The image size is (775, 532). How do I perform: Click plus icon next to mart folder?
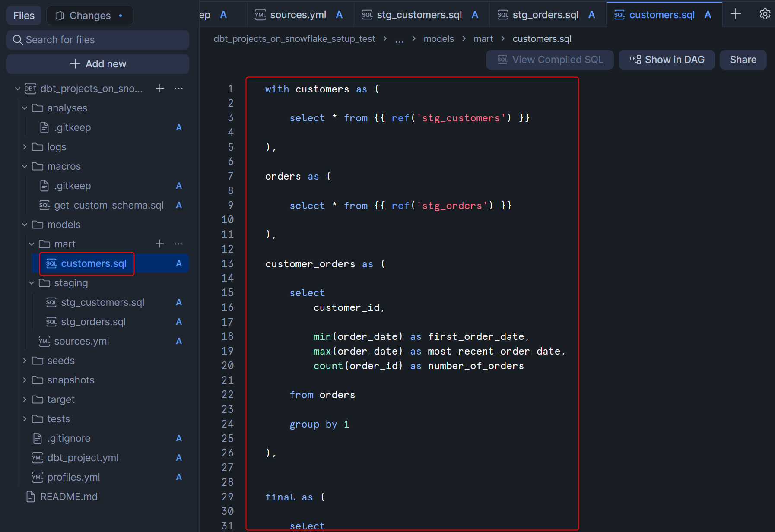(160, 244)
